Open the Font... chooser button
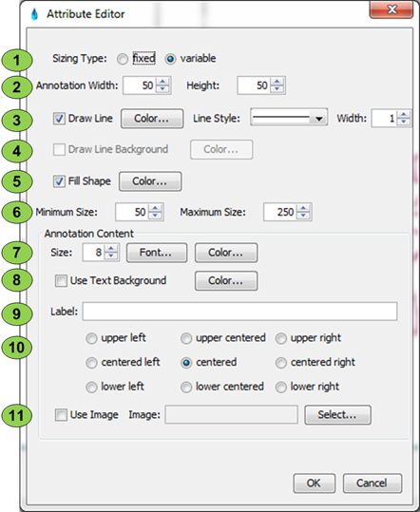 pyautogui.click(x=157, y=253)
